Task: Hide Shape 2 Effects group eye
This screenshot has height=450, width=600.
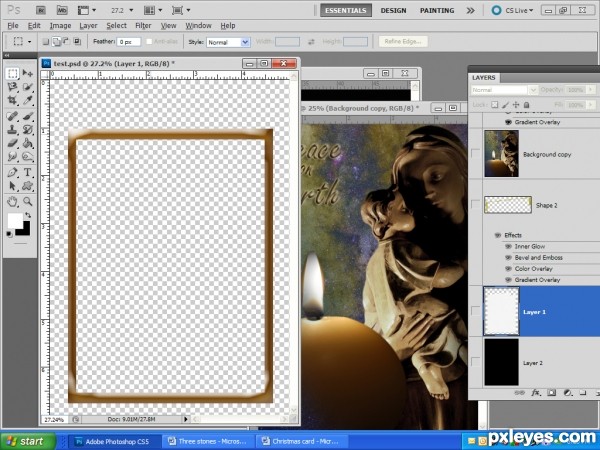Action: 498,235
